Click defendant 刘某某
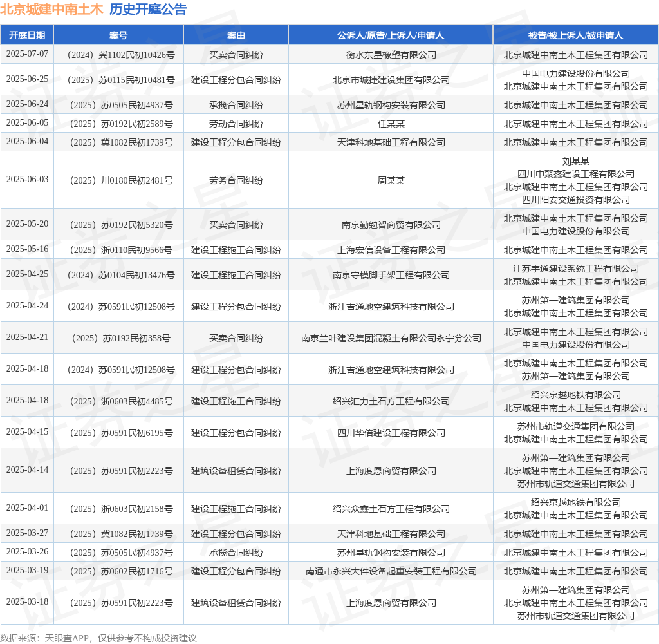The height and width of the screenshot is (644, 659). 576,161
